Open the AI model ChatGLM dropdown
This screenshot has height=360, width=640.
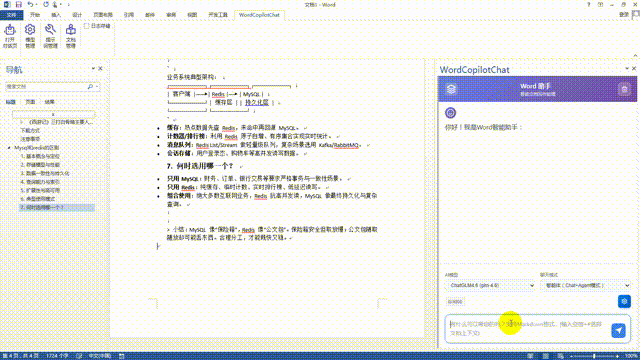pos(490,285)
